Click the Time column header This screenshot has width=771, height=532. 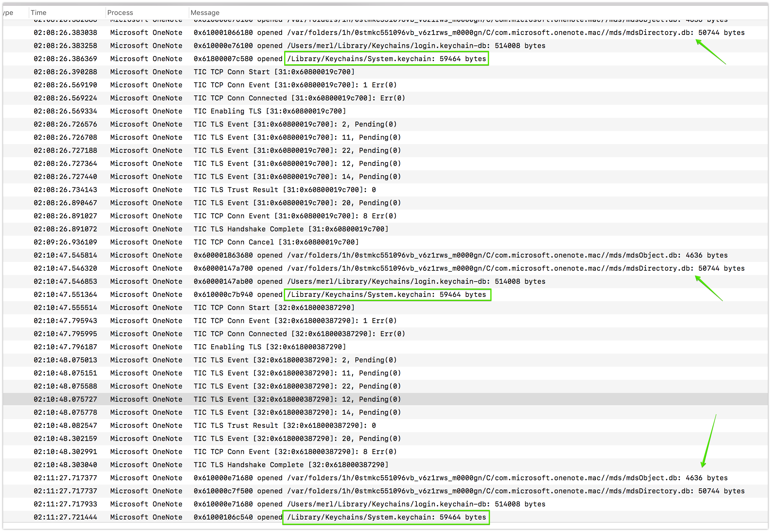(39, 13)
